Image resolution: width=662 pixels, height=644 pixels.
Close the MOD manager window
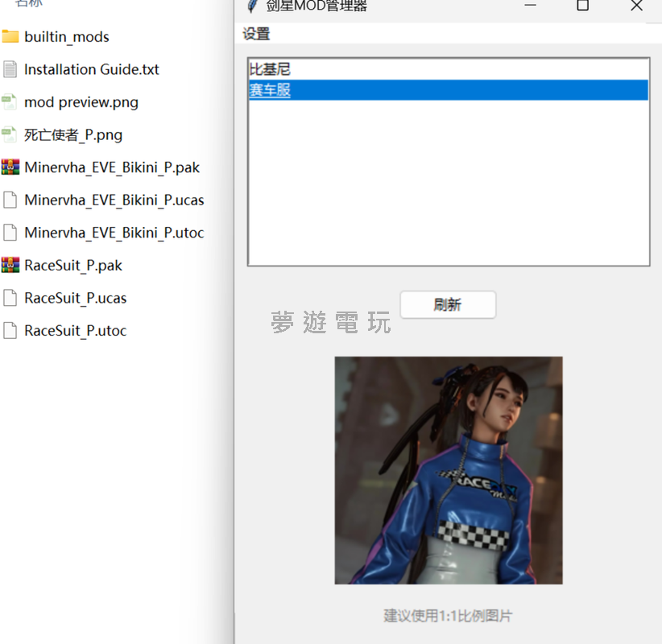pos(636,5)
